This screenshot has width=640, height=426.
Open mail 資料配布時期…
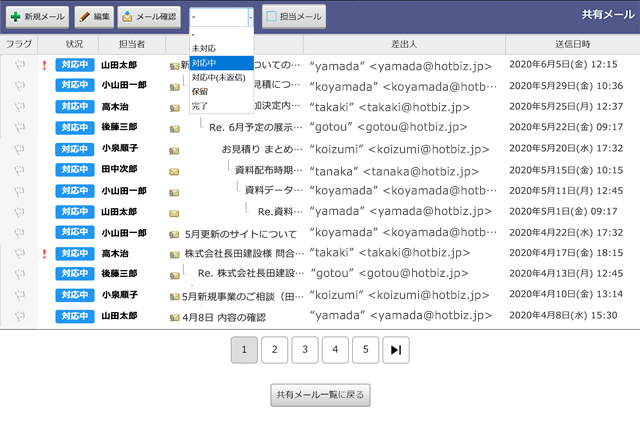pyautogui.click(x=269, y=170)
